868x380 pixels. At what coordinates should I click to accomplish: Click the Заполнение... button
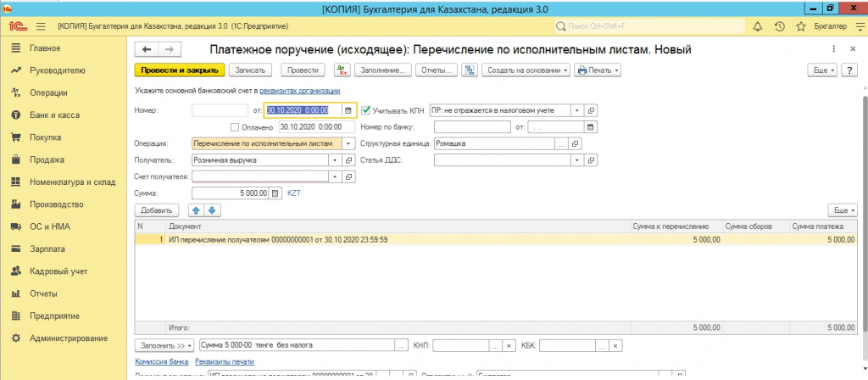tap(383, 70)
